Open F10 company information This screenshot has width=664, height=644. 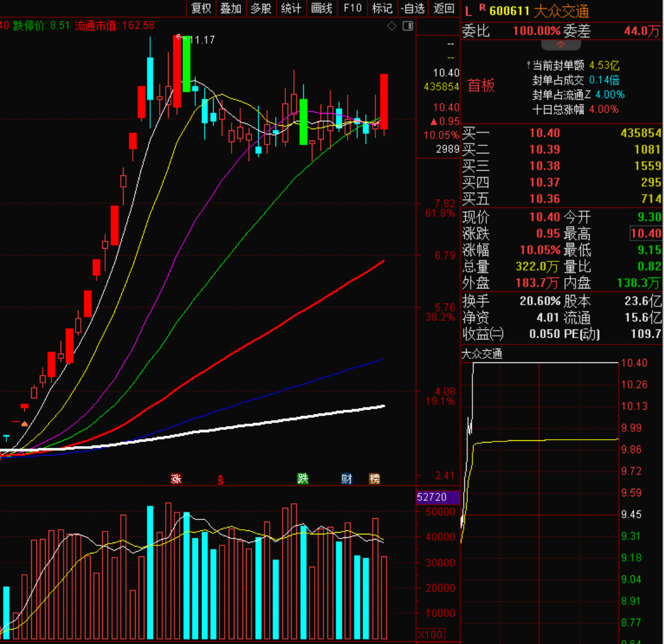coord(352,8)
